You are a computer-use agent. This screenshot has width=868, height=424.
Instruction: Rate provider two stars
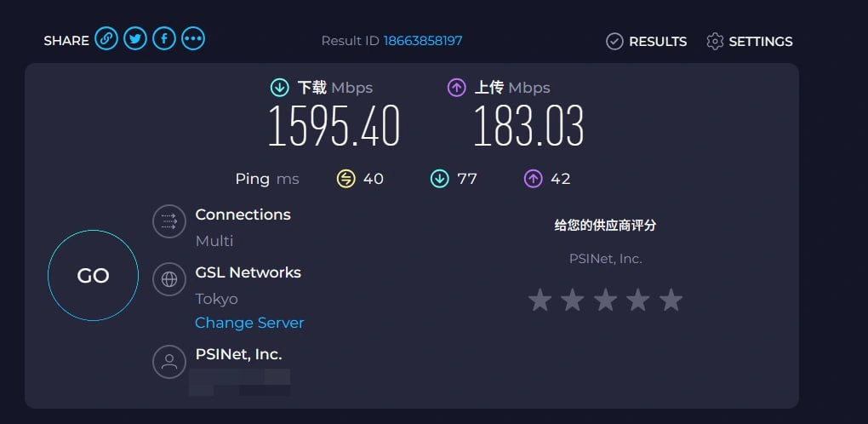click(x=573, y=300)
